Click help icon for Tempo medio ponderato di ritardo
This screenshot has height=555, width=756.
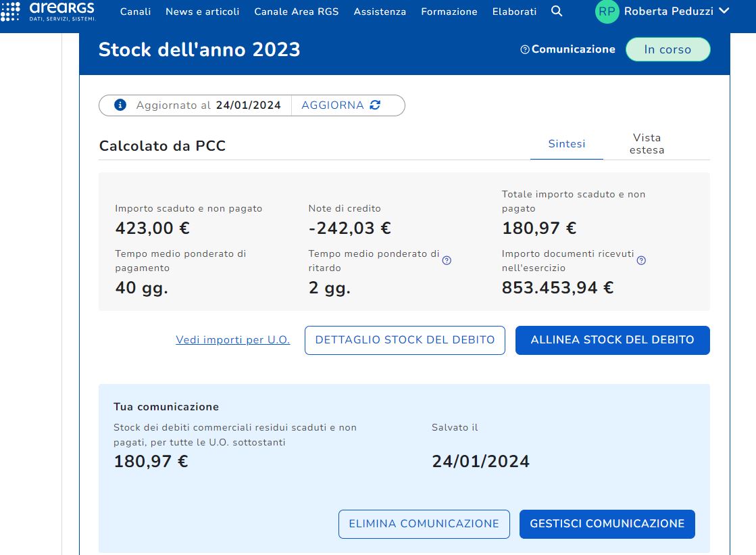(x=447, y=260)
